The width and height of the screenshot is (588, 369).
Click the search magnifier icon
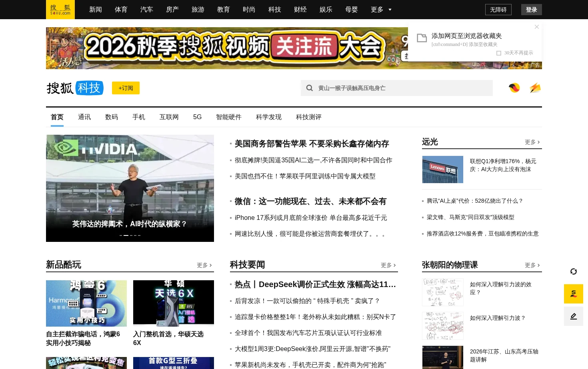pos(310,88)
